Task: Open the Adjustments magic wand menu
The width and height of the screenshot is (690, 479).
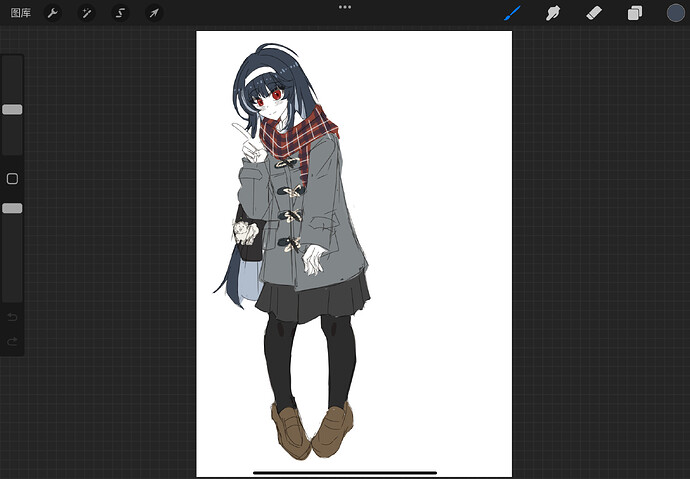Action: (86, 13)
